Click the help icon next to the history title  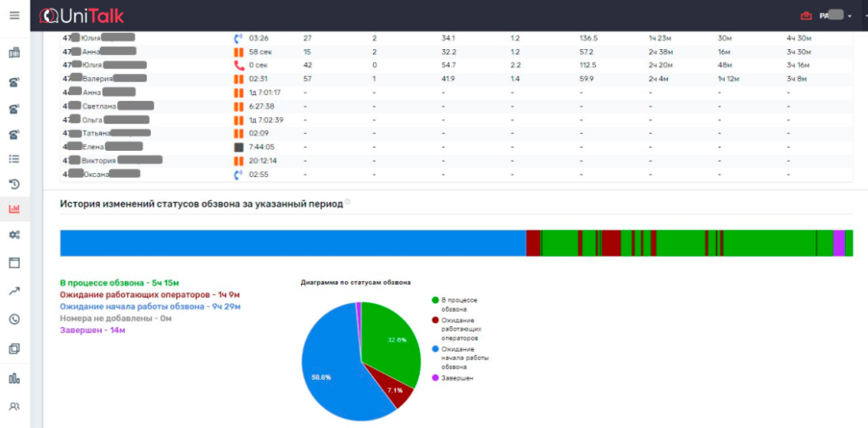(348, 203)
